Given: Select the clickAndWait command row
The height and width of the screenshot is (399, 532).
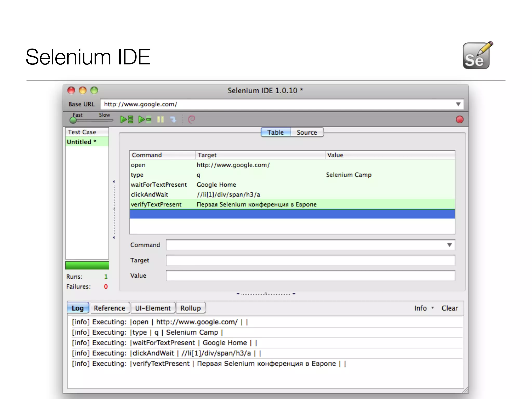Looking at the screenshot, I should pos(292,195).
